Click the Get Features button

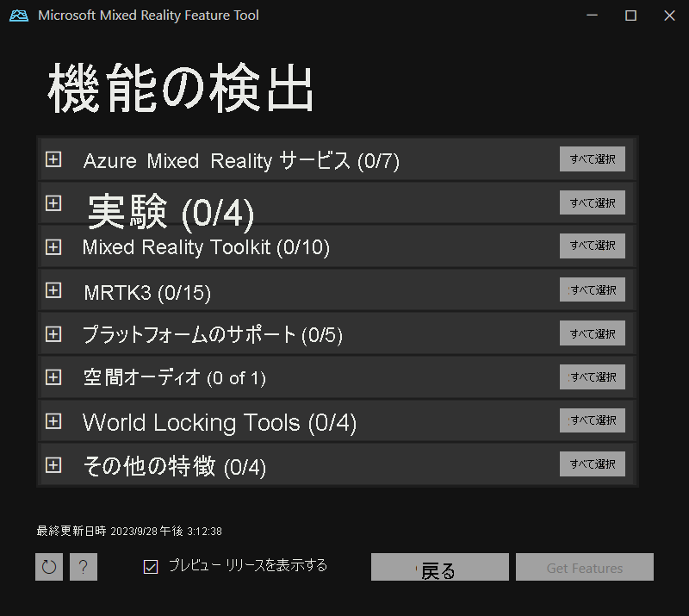click(x=584, y=567)
